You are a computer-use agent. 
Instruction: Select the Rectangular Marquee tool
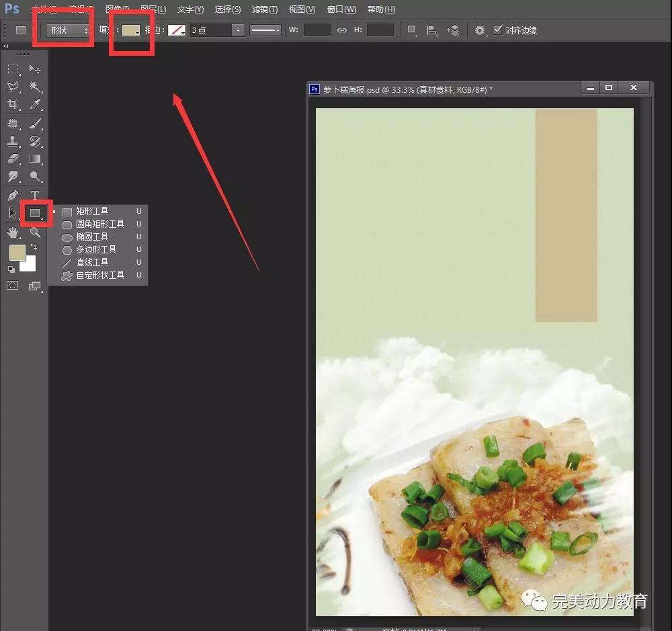coord(13,69)
